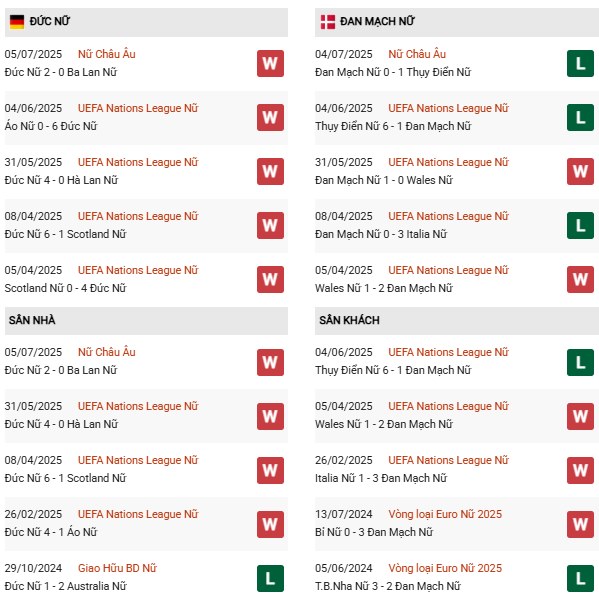
Task: Open Giao Hữu BD Nữ competition link
Action: [x=117, y=568]
